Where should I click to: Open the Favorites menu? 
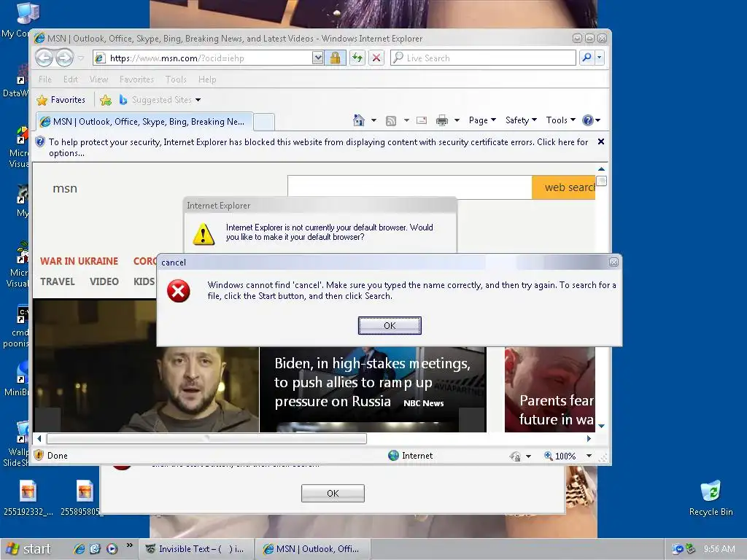136,79
